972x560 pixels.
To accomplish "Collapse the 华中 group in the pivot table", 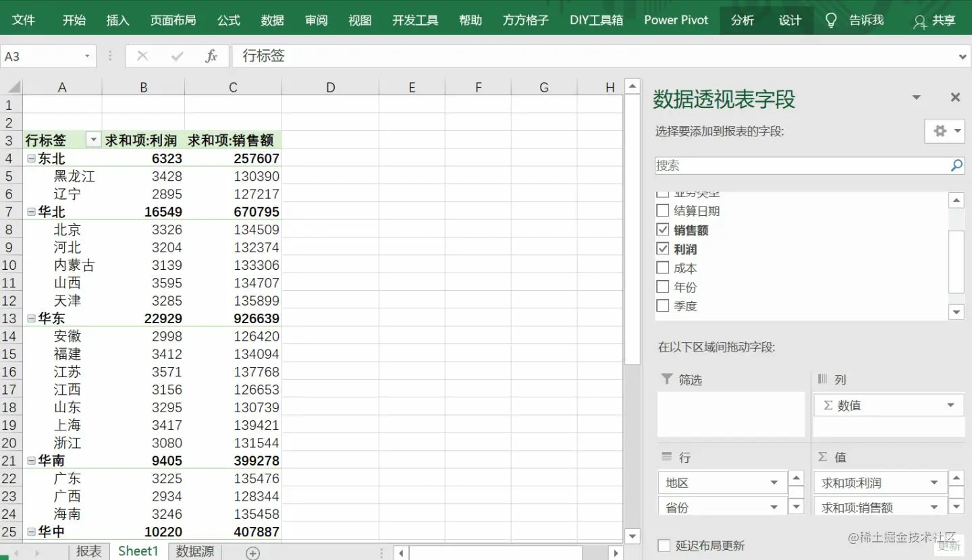I will (31, 532).
